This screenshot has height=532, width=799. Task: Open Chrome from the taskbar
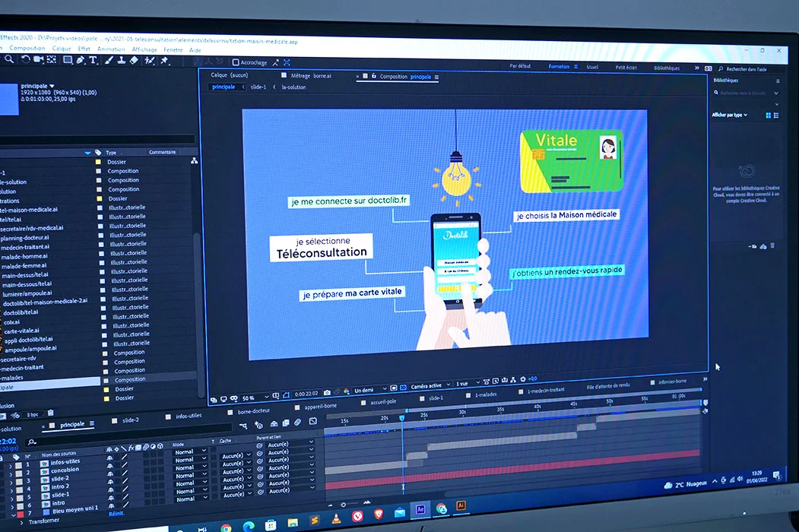pos(227,528)
